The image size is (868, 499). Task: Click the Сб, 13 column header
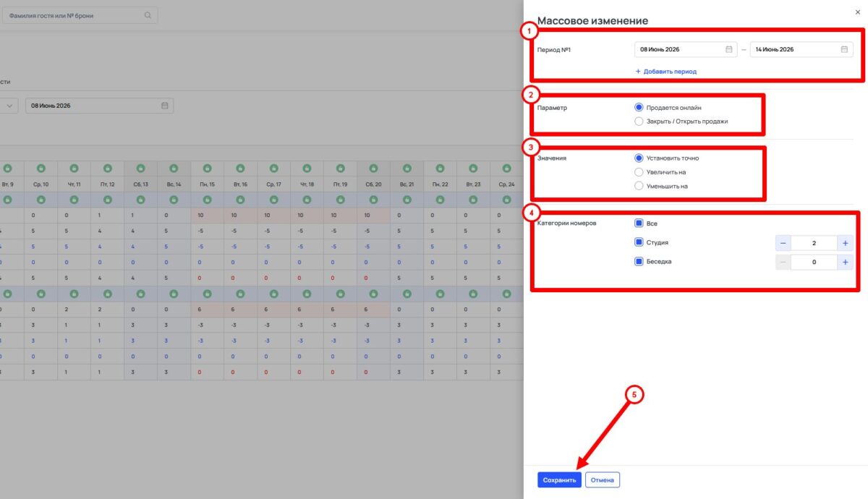pyautogui.click(x=141, y=184)
